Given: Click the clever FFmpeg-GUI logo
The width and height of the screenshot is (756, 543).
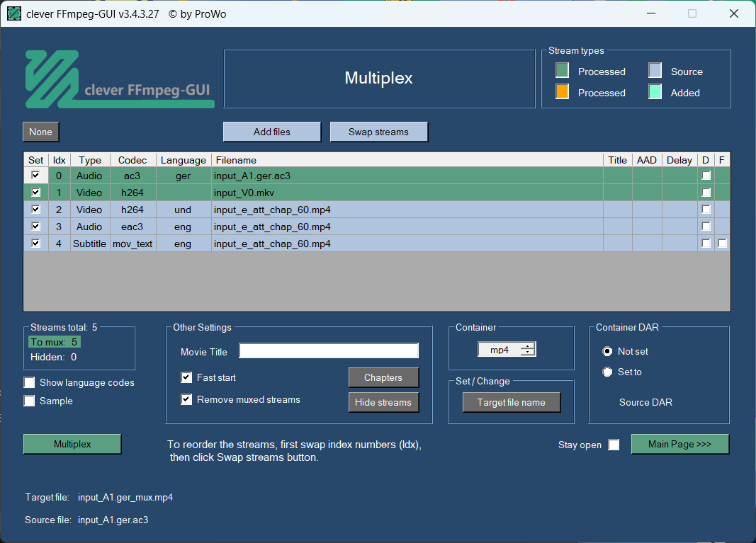Looking at the screenshot, I should [119, 79].
